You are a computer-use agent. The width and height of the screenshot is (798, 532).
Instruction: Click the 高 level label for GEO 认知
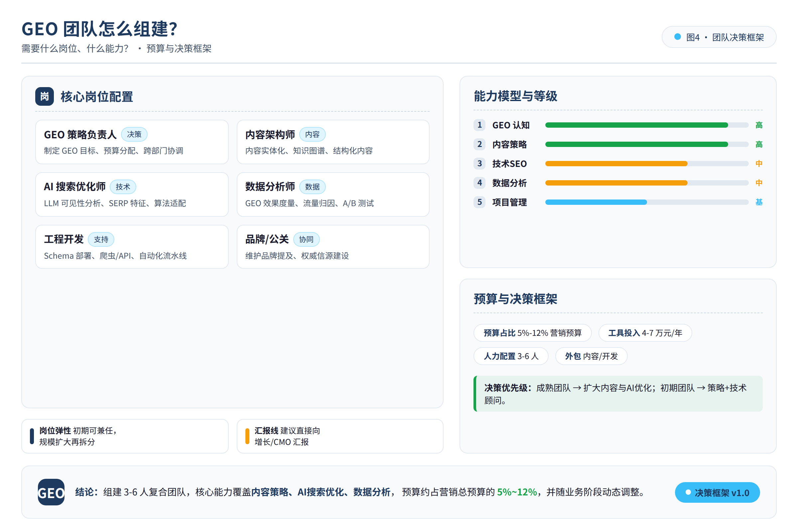coord(759,125)
